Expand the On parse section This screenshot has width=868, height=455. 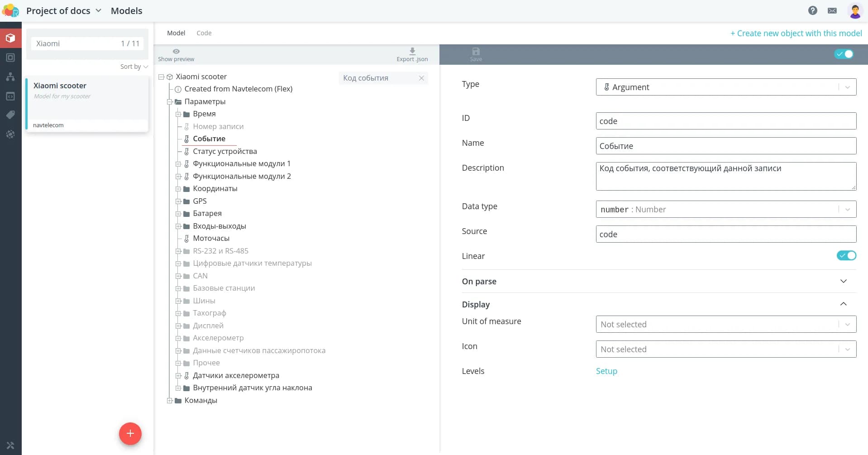[843, 281]
